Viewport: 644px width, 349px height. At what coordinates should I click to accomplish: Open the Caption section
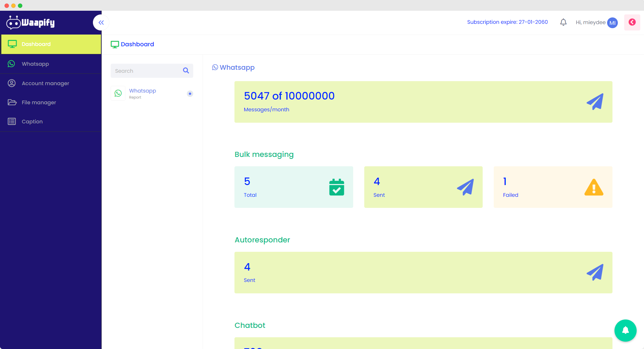click(x=32, y=121)
